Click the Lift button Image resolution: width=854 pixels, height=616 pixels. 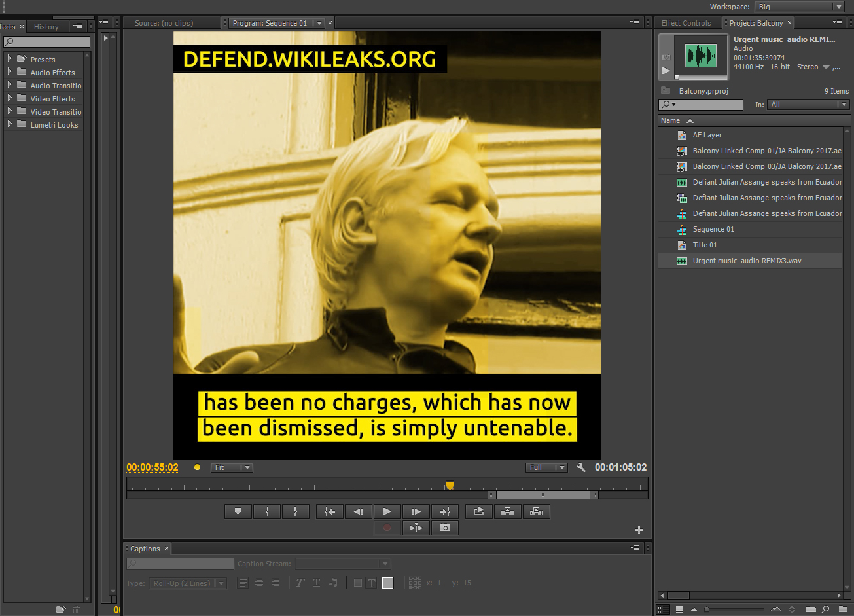pyautogui.click(x=508, y=512)
